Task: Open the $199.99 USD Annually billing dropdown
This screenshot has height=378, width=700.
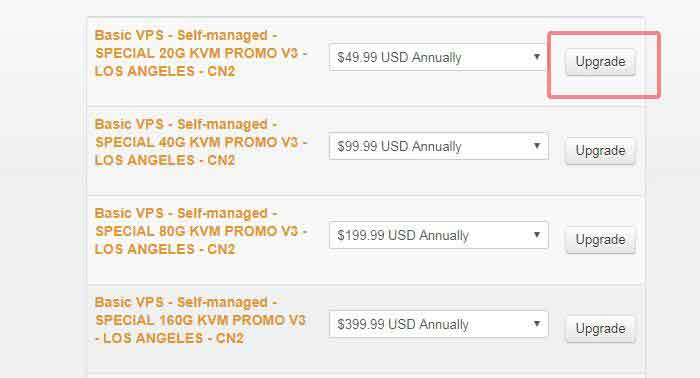Action: click(438, 235)
